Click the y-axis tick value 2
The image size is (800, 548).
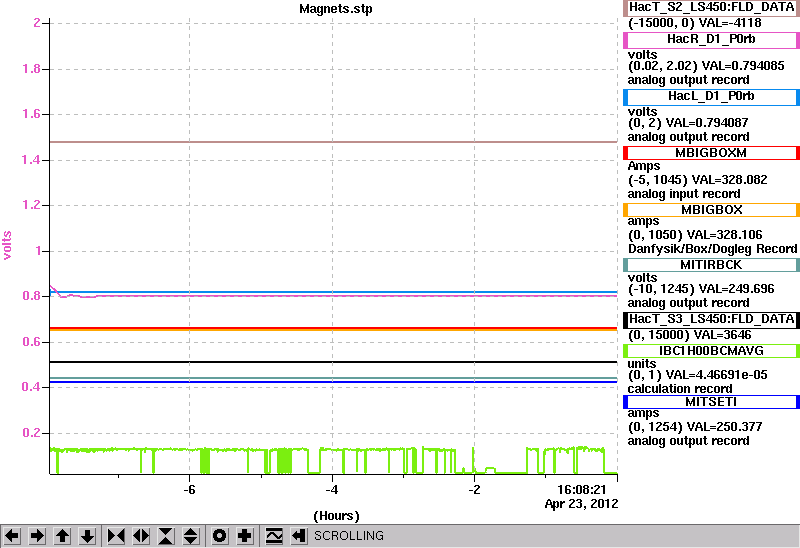pyautogui.click(x=37, y=23)
